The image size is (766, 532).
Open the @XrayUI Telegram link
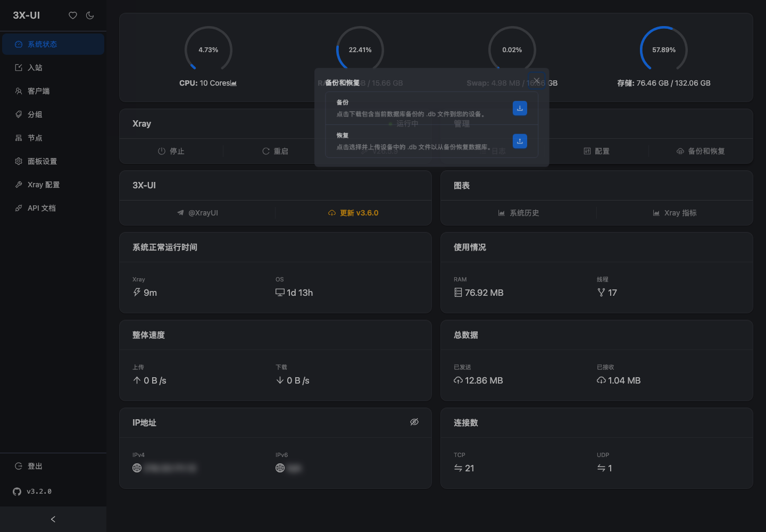(197, 213)
